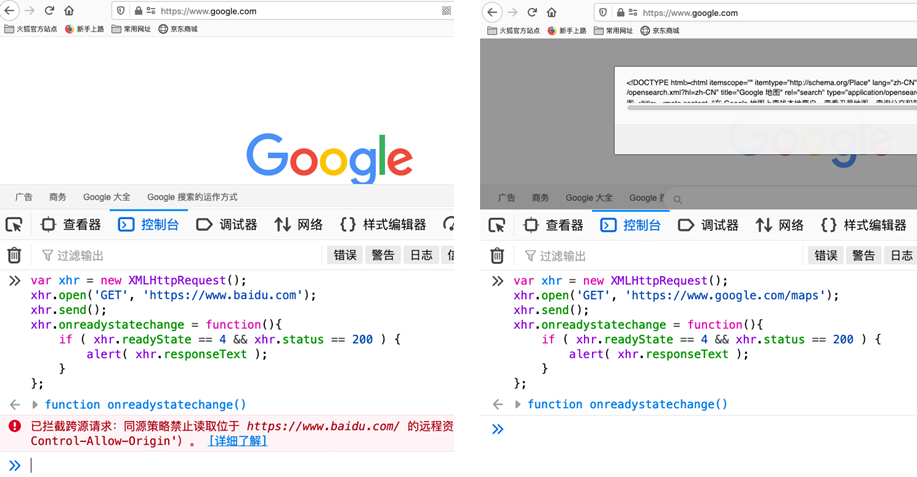The image size is (917, 477).
Task: Expand function onreadystatechange() result in right console
Action: coord(518,404)
